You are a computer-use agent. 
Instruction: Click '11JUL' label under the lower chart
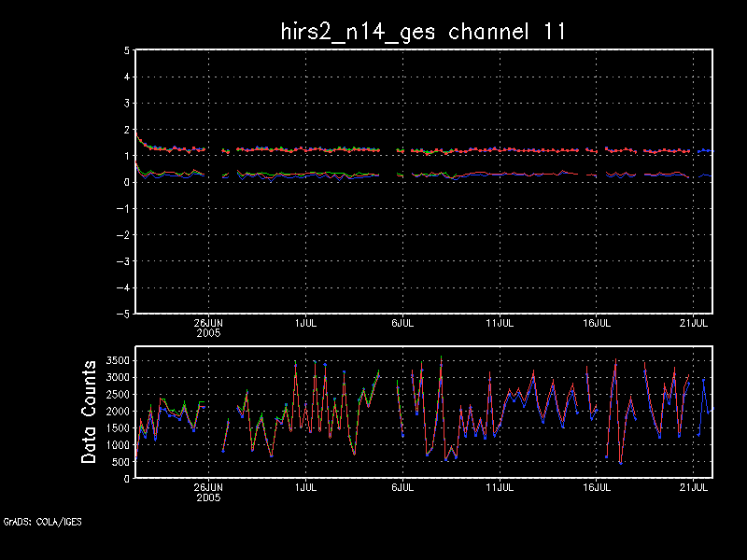click(500, 487)
